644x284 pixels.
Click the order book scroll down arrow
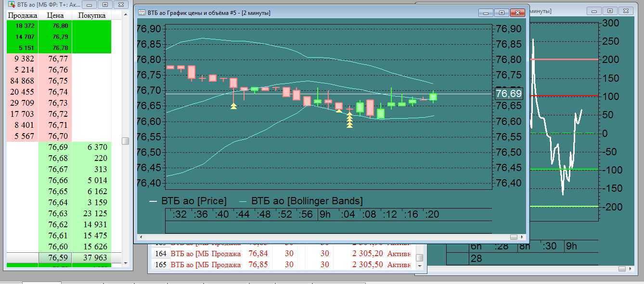(x=125, y=263)
